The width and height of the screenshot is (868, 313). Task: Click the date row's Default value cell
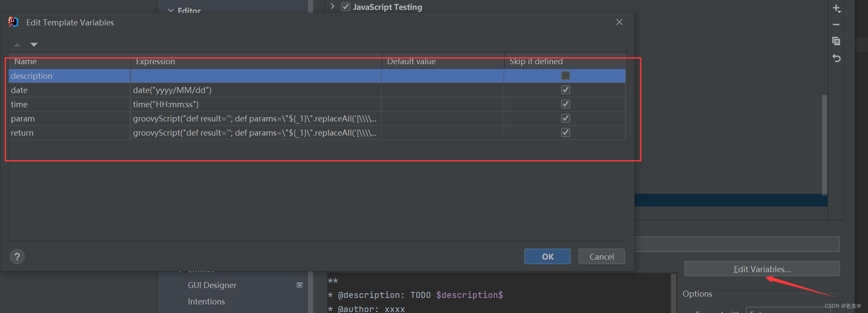click(443, 90)
